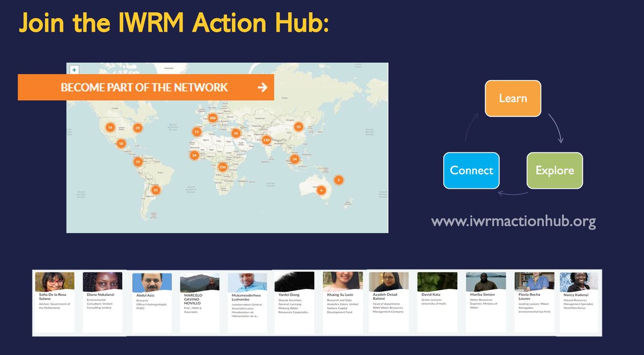
Task: Open the map cluster marker labeled 36
Action: 236,134
